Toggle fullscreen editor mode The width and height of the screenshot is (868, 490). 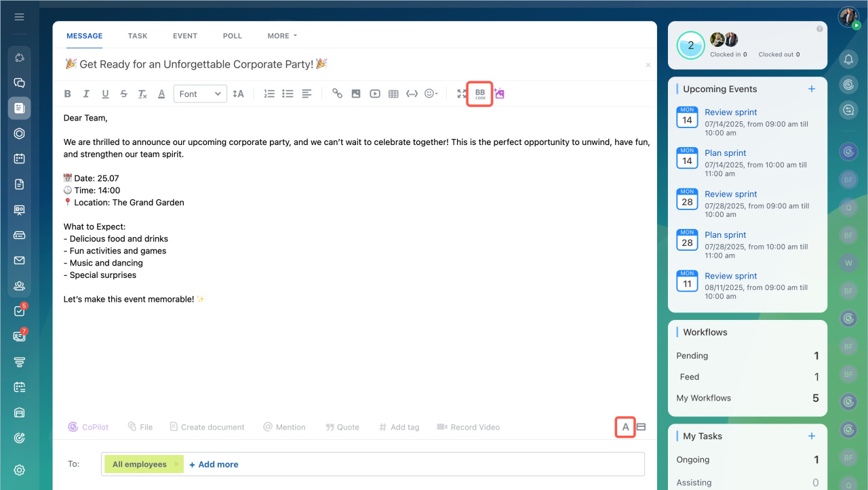coord(462,94)
